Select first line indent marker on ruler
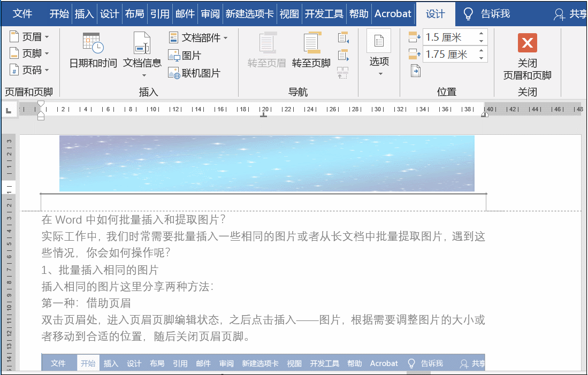The width and height of the screenshot is (588, 375). coord(41,104)
